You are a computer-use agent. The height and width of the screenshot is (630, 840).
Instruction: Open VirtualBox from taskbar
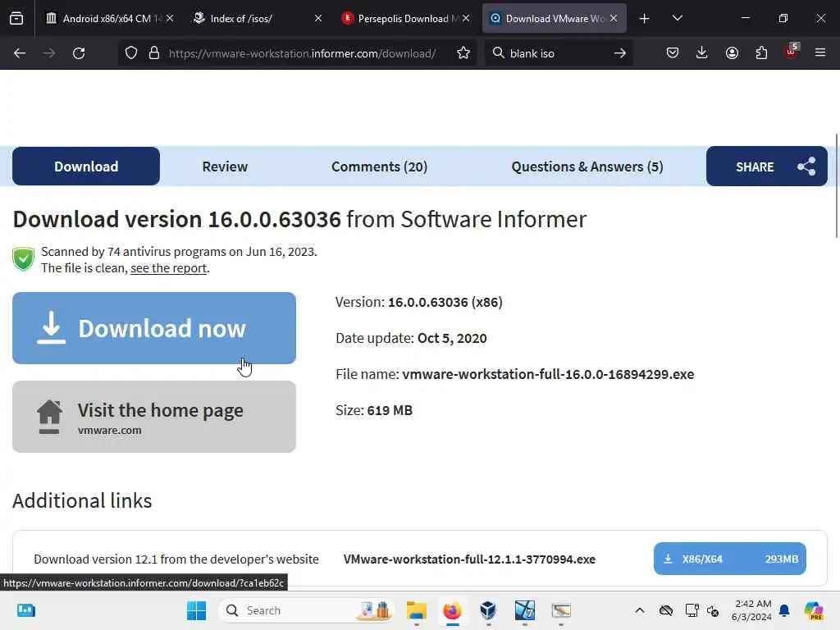click(488, 610)
